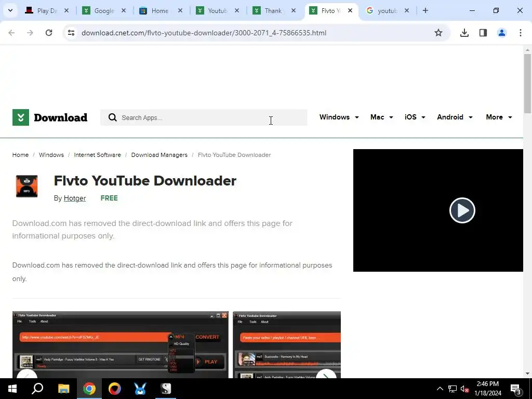Screen dimensions: 532x399
Task: Open a new tab with plus button
Action: click(x=425, y=10)
